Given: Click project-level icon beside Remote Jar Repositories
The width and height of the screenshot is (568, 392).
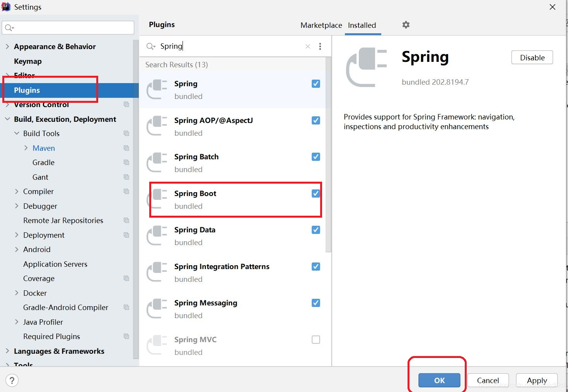Looking at the screenshot, I should 126,220.
